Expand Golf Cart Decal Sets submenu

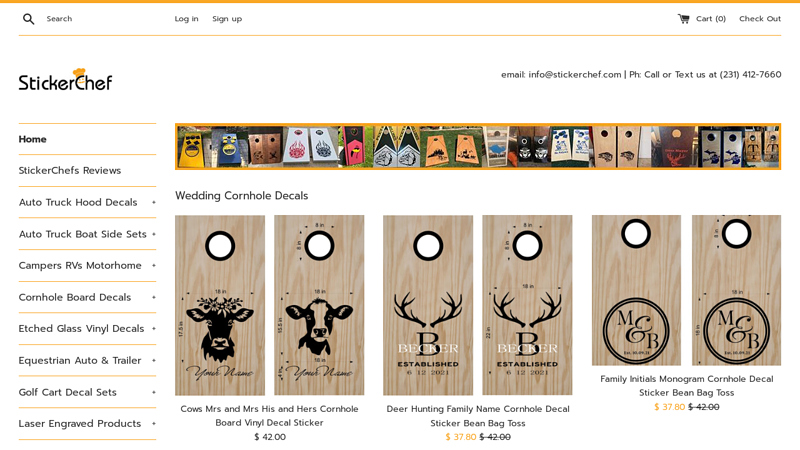click(x=154, y=392)
